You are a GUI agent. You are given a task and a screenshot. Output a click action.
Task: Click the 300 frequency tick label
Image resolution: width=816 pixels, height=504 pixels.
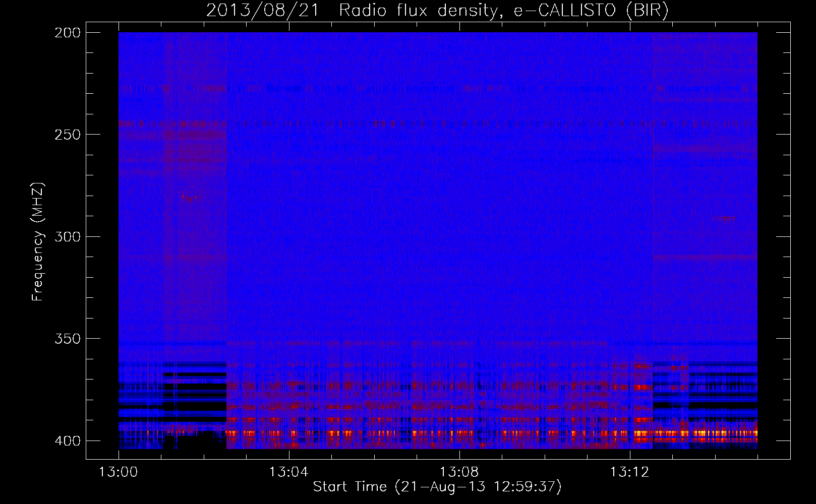click(68, 236)
